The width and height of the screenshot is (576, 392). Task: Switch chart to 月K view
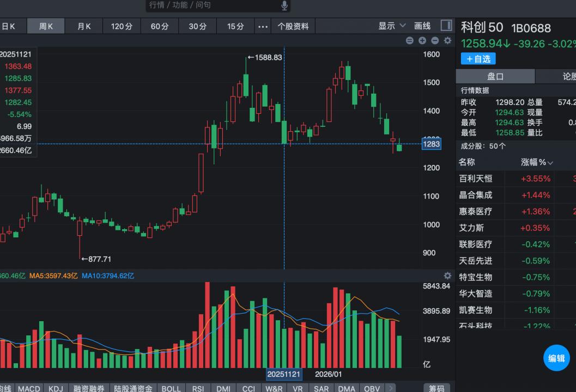click(x=83, y=25)
